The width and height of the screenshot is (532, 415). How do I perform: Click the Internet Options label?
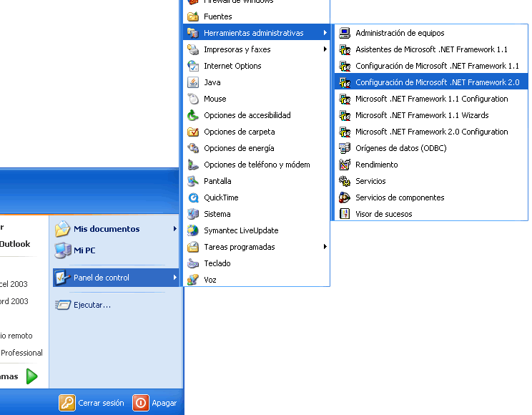click(232, 66)
